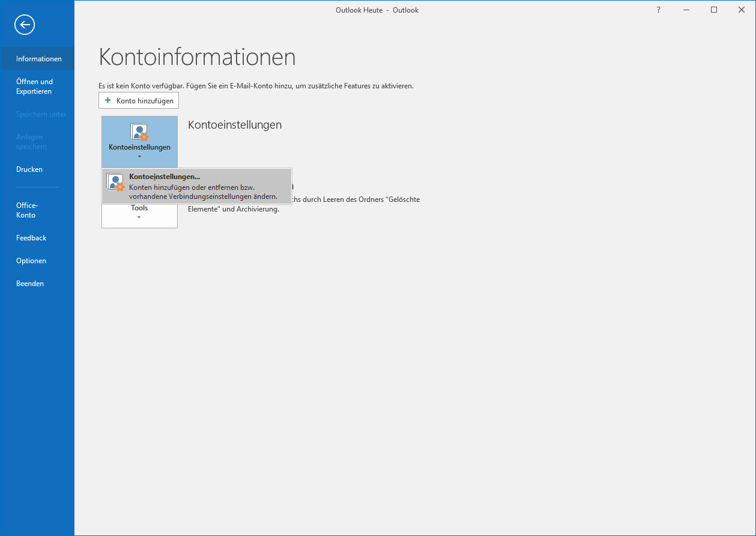Close the Outlook window
The height and width of the screenshot is (536, 756).
741,10
